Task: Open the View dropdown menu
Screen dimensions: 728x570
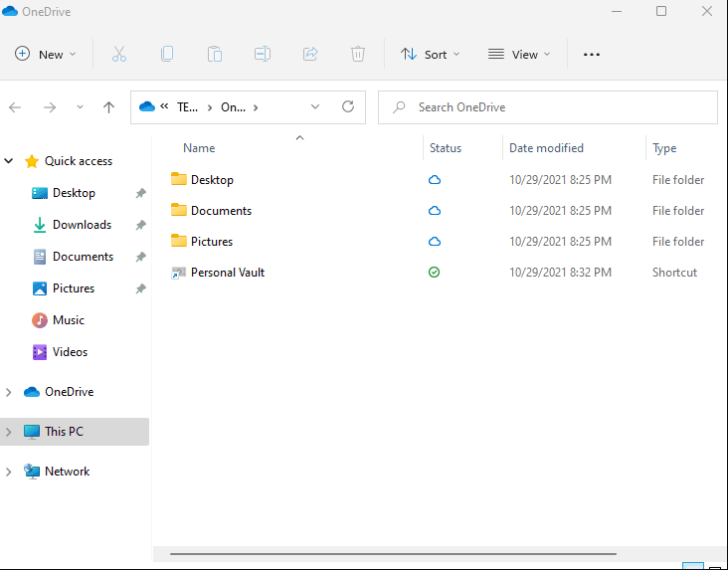Action: click(517, 55)
